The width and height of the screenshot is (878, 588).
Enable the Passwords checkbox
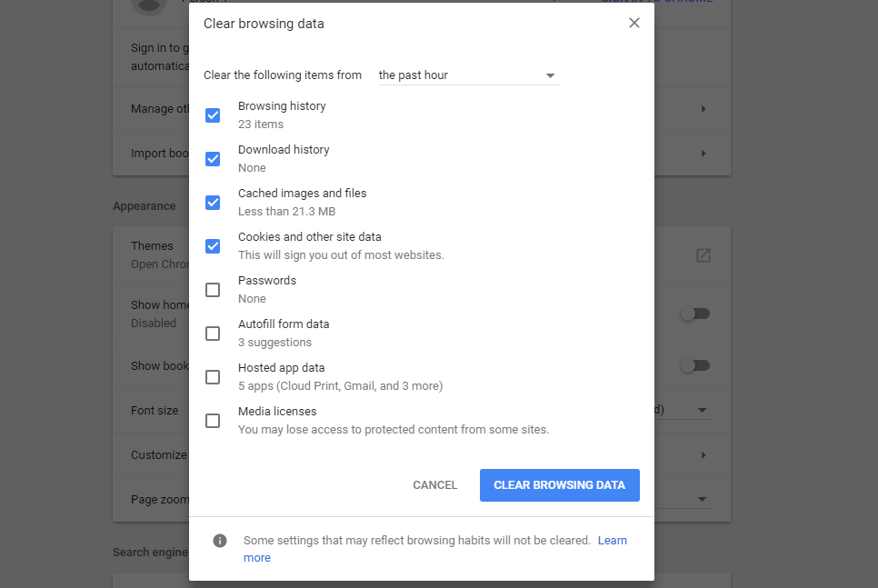pos(213,290)
